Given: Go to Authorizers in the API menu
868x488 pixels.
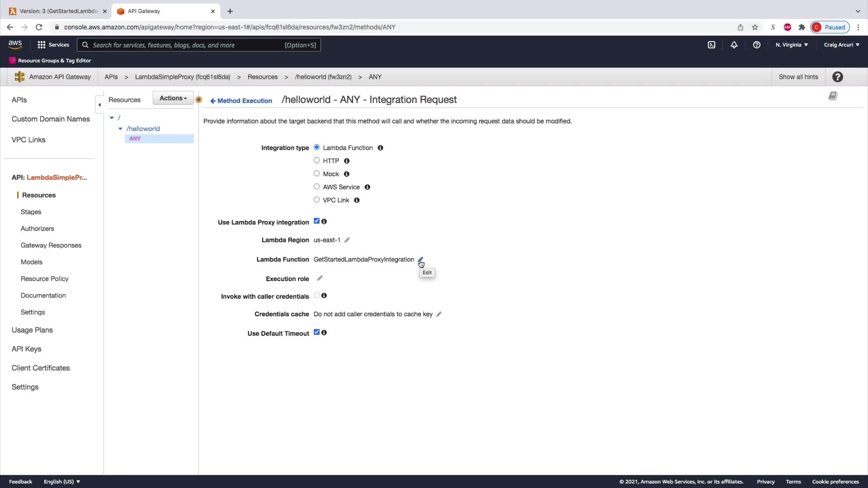Looking at the screenshot, I should [x=37, y=228].
